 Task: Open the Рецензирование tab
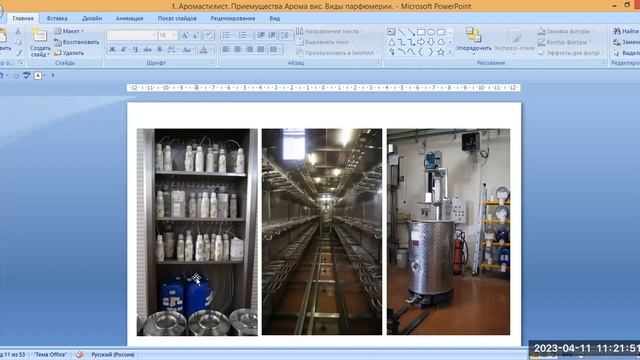click(x=233, y=18)
